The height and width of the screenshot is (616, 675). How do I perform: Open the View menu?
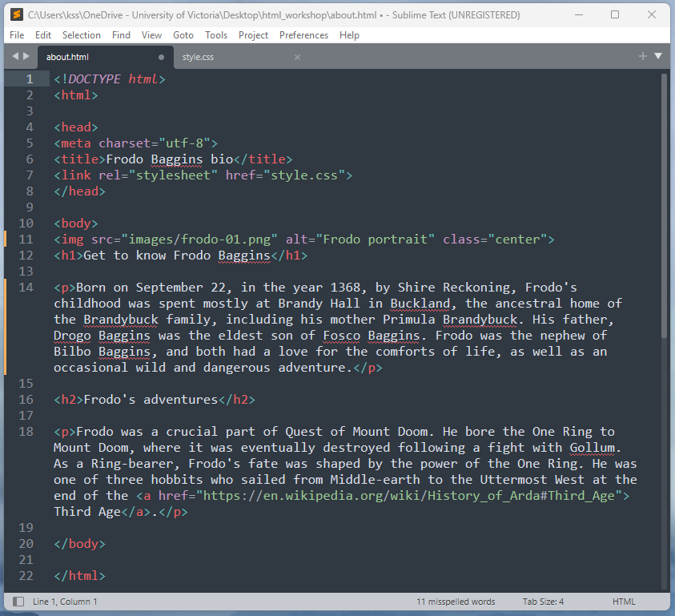point(151,35)
